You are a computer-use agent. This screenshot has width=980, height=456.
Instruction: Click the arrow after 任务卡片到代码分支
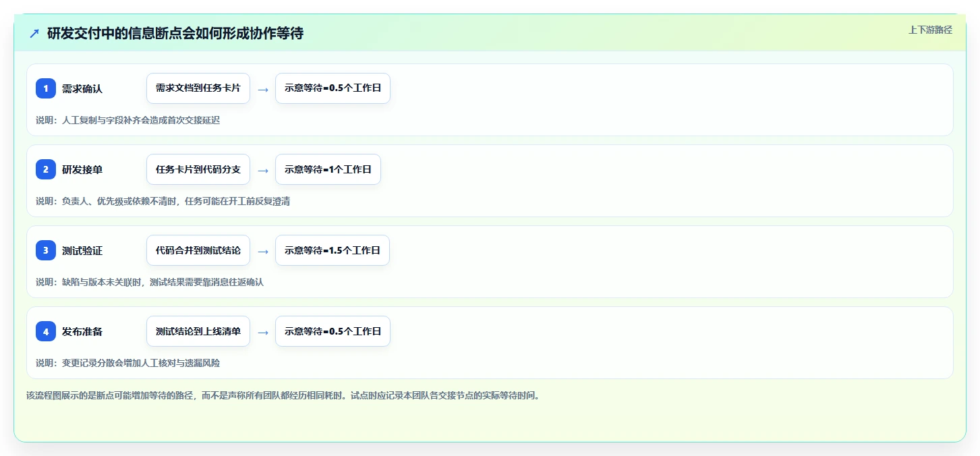[x=263, y=170]
